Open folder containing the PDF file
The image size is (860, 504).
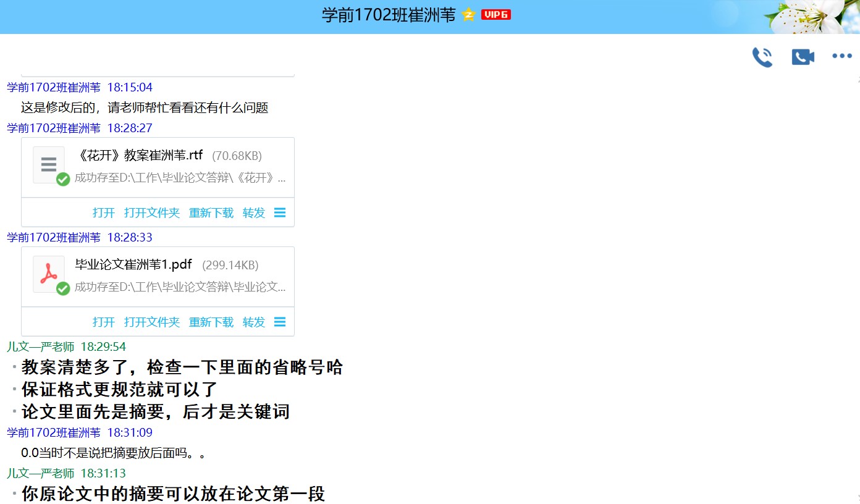click(152, 322)
